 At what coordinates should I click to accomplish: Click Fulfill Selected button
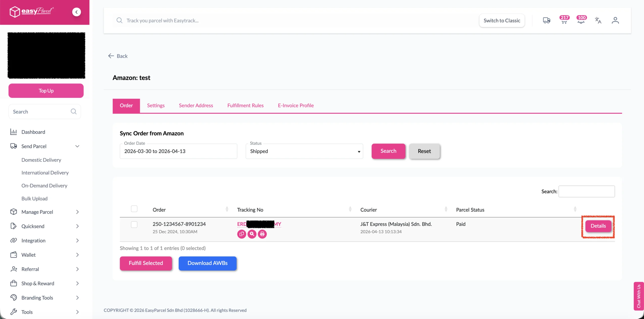tap(146, 263)
